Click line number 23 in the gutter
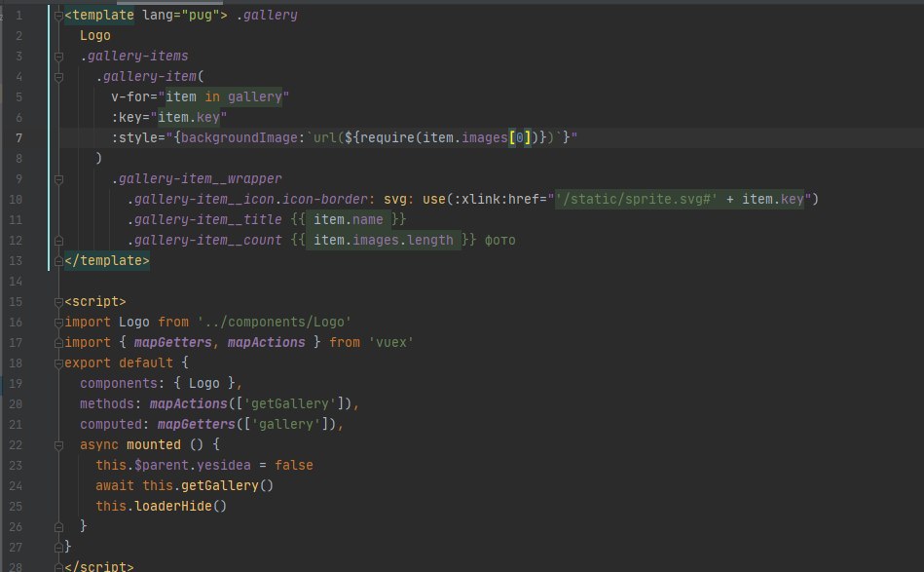Screen dimensions: 924x572 click(x=16, y=465)
